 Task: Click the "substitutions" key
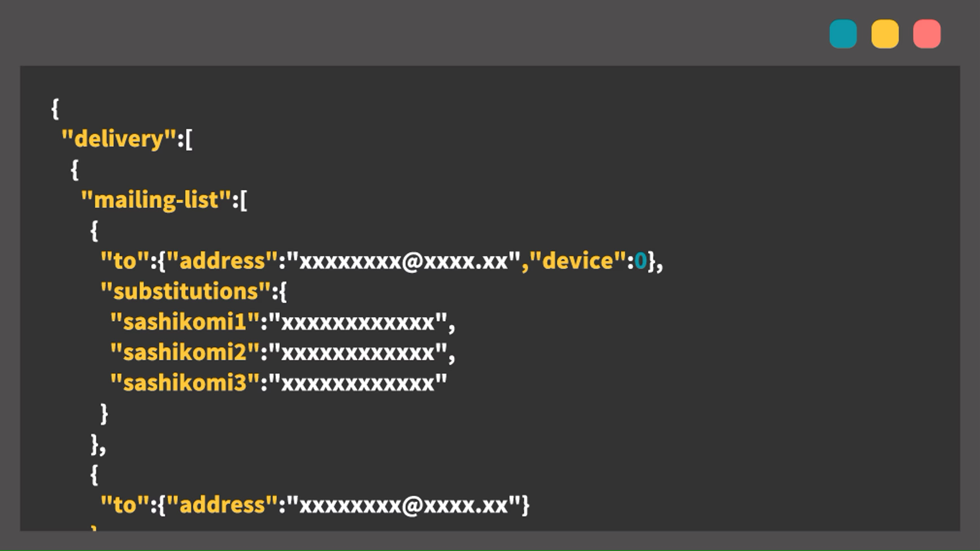click(185, 291)
